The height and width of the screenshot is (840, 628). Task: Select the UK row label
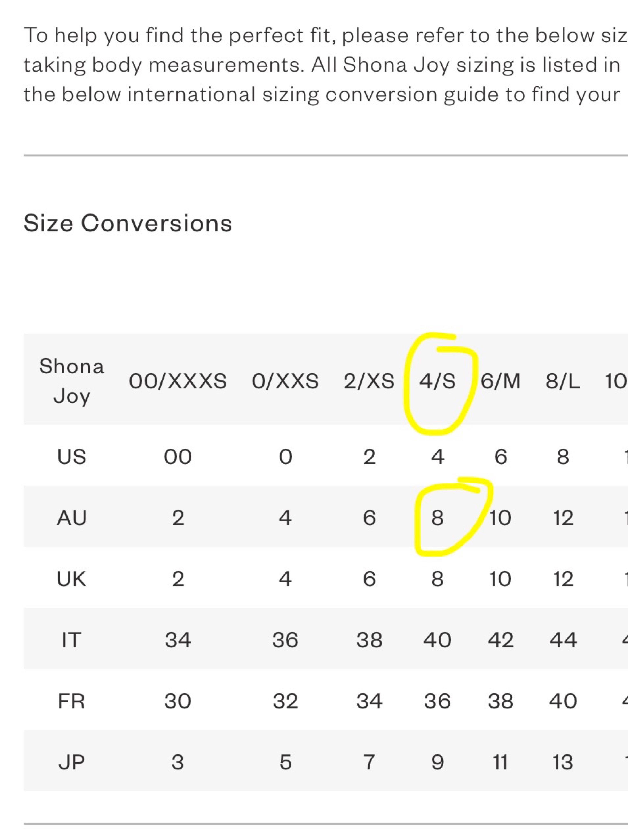71,579
